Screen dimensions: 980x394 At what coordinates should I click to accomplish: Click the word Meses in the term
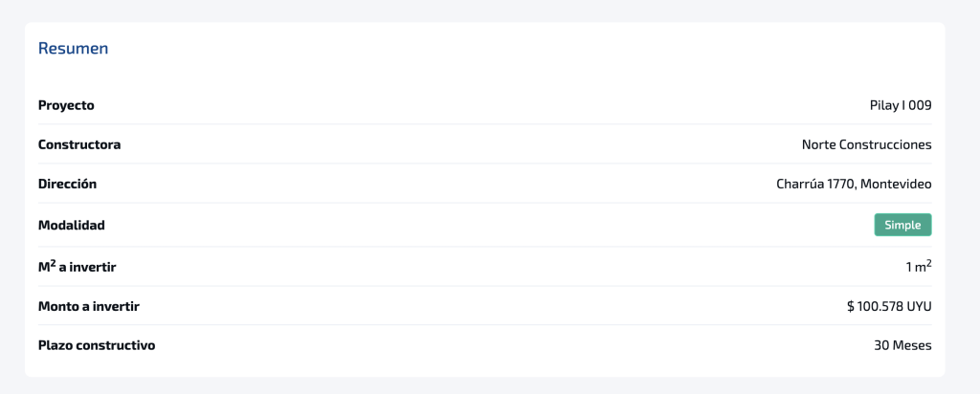(913, 345)
